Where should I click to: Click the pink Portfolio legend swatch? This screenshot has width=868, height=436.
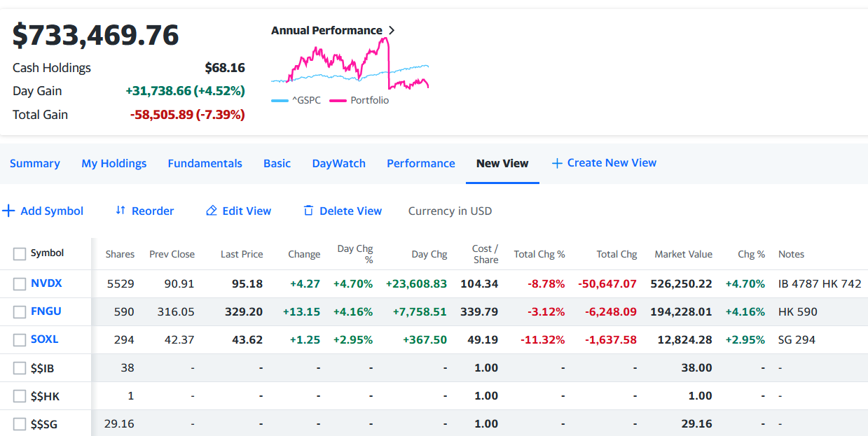tap(338, 101)
